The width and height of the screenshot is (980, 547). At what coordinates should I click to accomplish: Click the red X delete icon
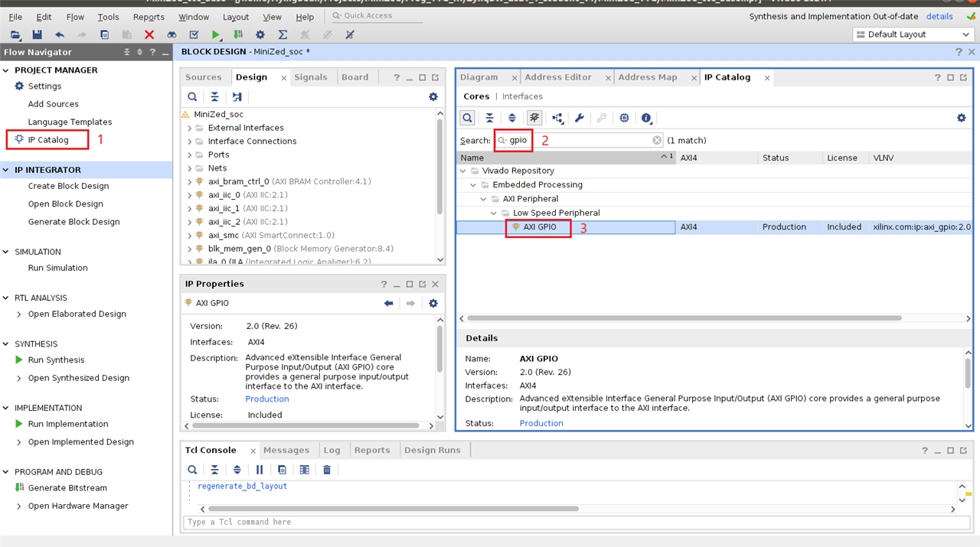tap(149, 34)
